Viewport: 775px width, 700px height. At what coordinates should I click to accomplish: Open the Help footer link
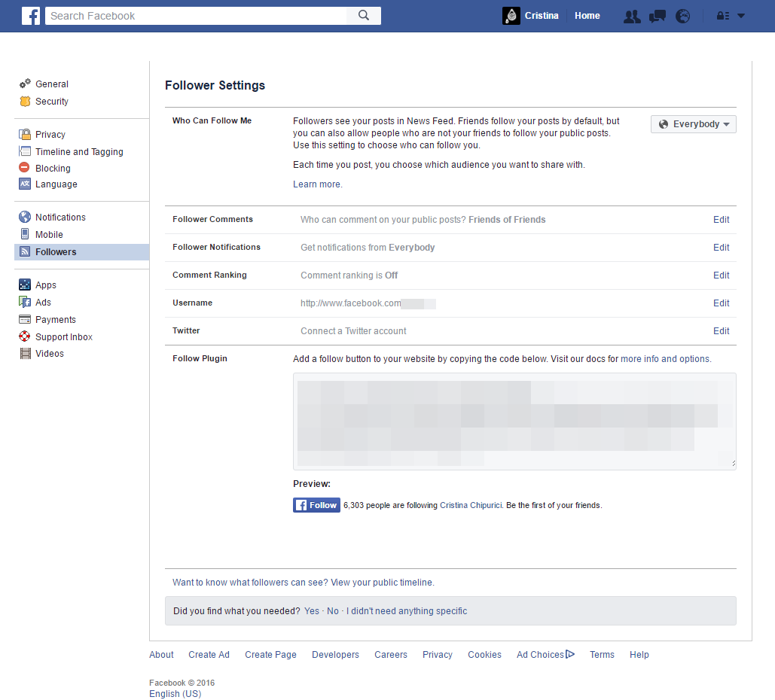pos(639,655)
